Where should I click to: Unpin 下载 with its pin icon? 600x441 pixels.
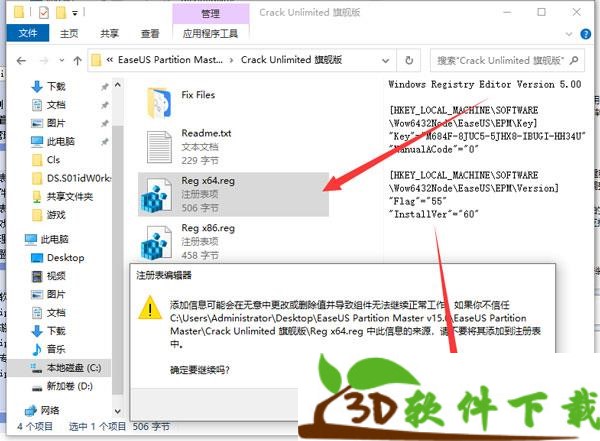[104, 87]
